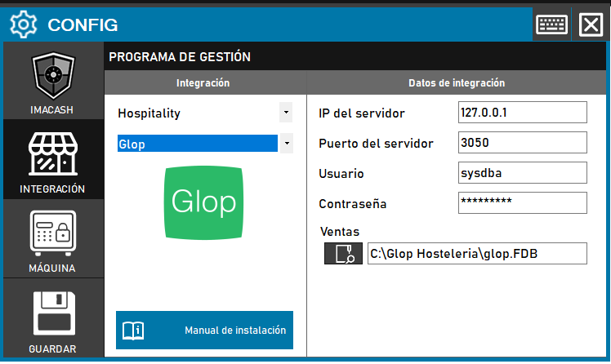The height and width of the screenshot is (364, 611).
Task: Click the Guardar floppy disk icon
Action: [52, 314]
